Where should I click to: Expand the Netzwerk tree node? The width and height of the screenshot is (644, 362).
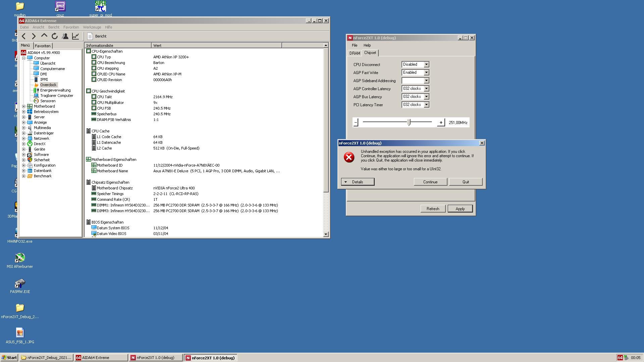24,138
